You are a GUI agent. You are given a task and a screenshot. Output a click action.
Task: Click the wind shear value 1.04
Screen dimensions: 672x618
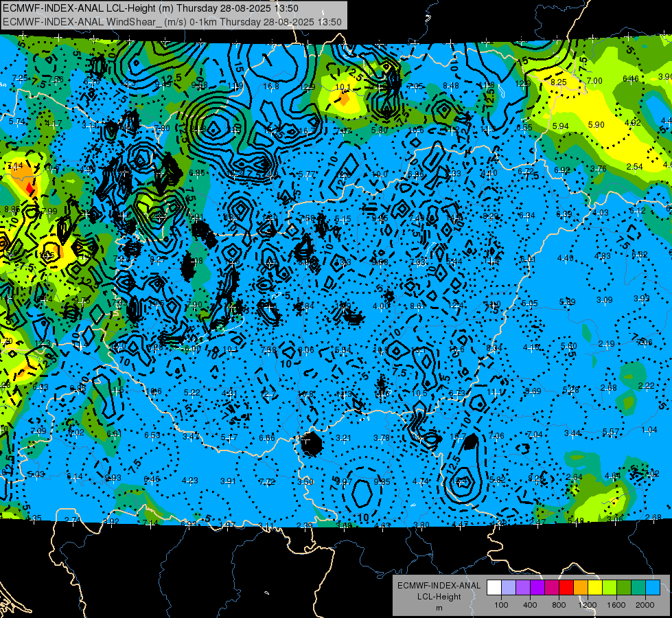[x=649, y=430]
